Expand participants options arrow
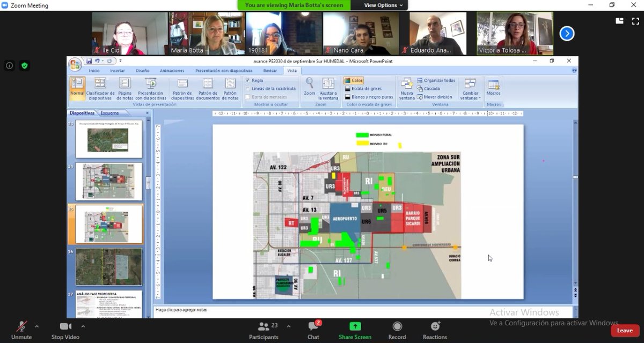The width and height of the screenshot is (644, 343). [x=289, y=326]
